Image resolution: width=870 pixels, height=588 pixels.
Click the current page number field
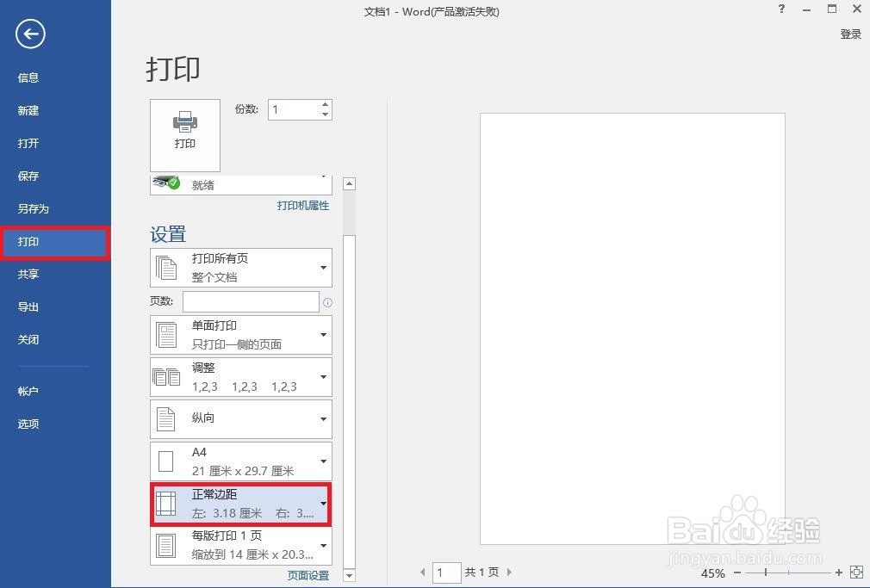(x=446, y=573)
